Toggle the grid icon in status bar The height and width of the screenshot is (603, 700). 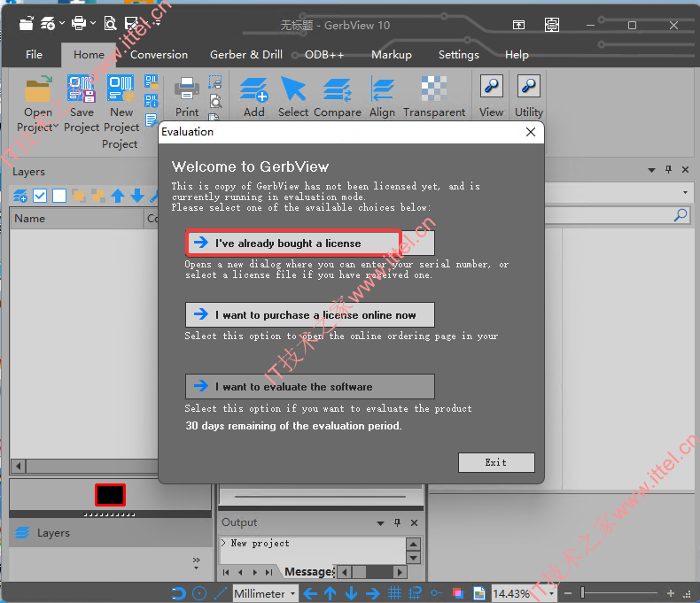click(394, 593)
